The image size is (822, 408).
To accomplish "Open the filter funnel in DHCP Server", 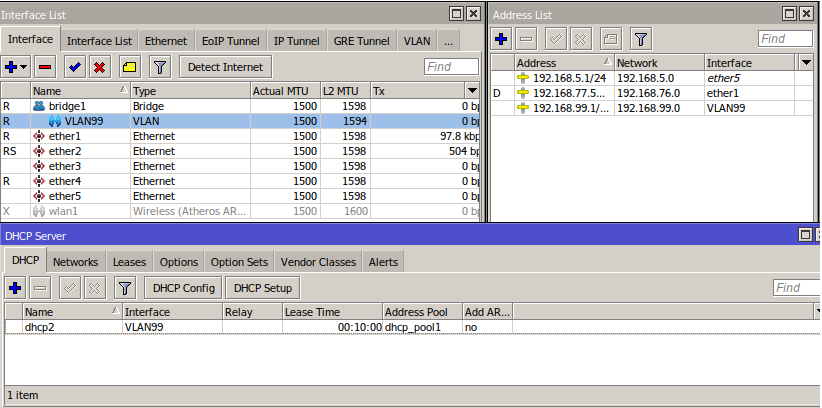I will click(124, 288).
